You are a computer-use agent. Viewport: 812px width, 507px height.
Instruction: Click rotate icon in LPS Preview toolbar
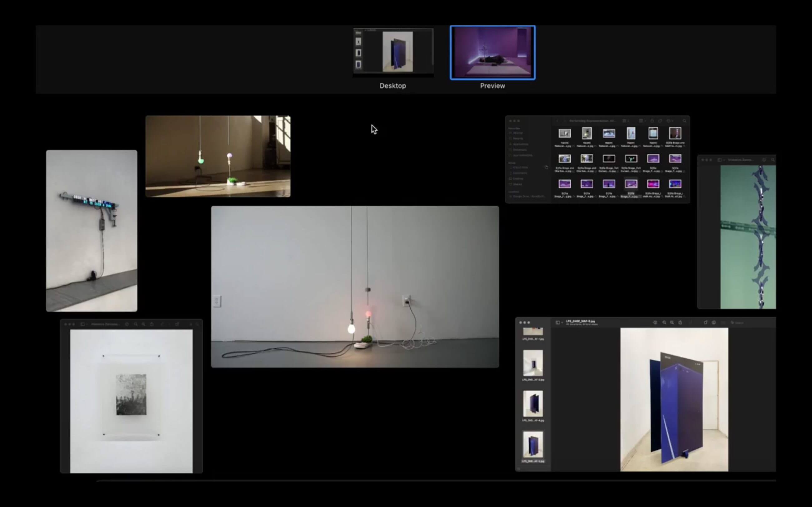click(x=706, y=323)
